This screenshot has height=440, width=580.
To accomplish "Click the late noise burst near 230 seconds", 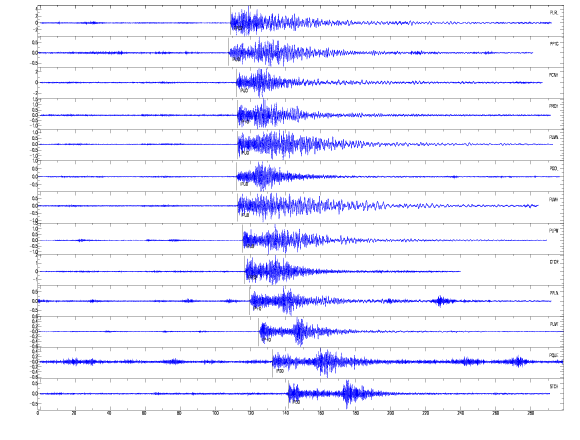I will (440, 301).
